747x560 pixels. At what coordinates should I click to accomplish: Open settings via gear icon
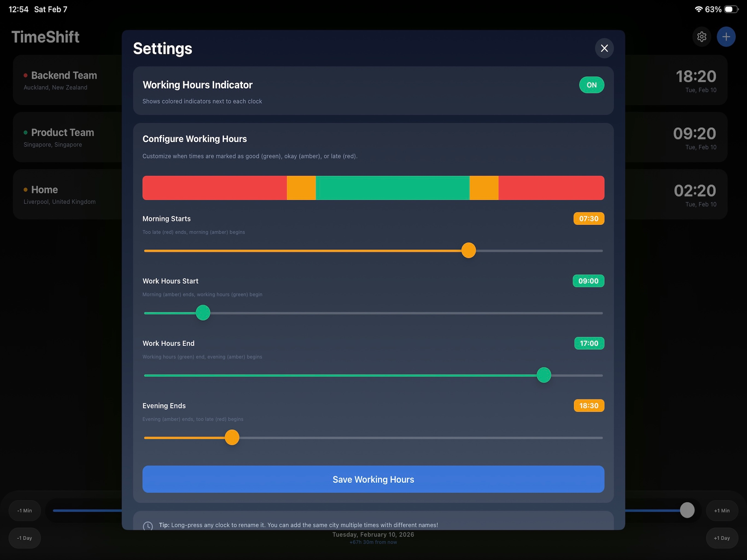[701, 36]
